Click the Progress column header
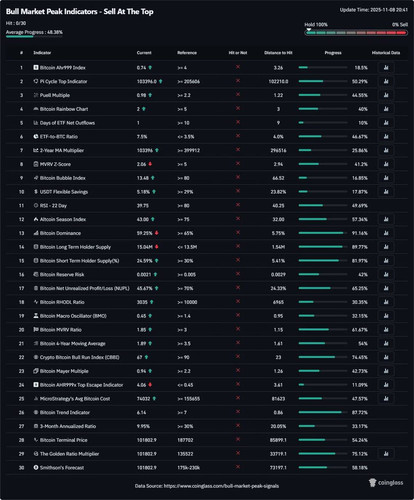 coord(333,53)
